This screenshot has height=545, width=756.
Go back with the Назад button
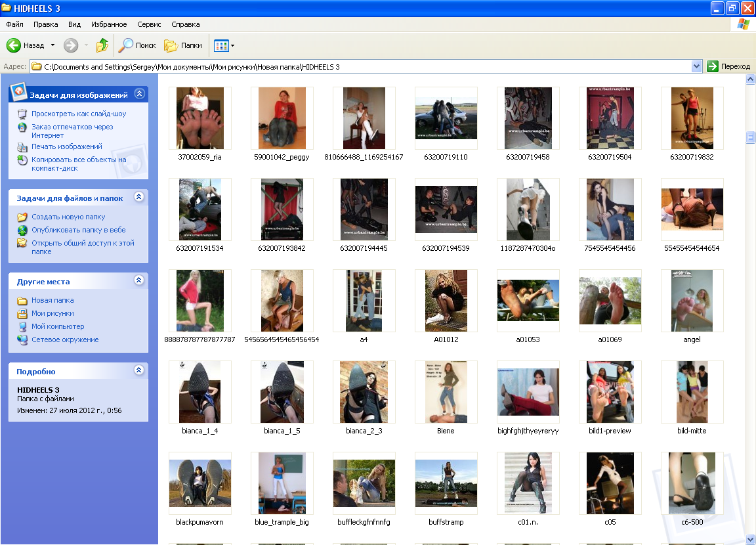coord(26,45)
